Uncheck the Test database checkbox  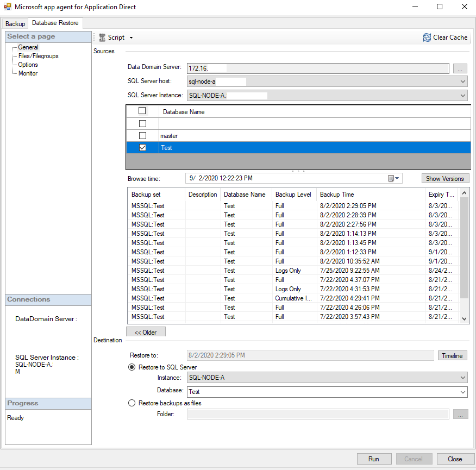point(142,147)
